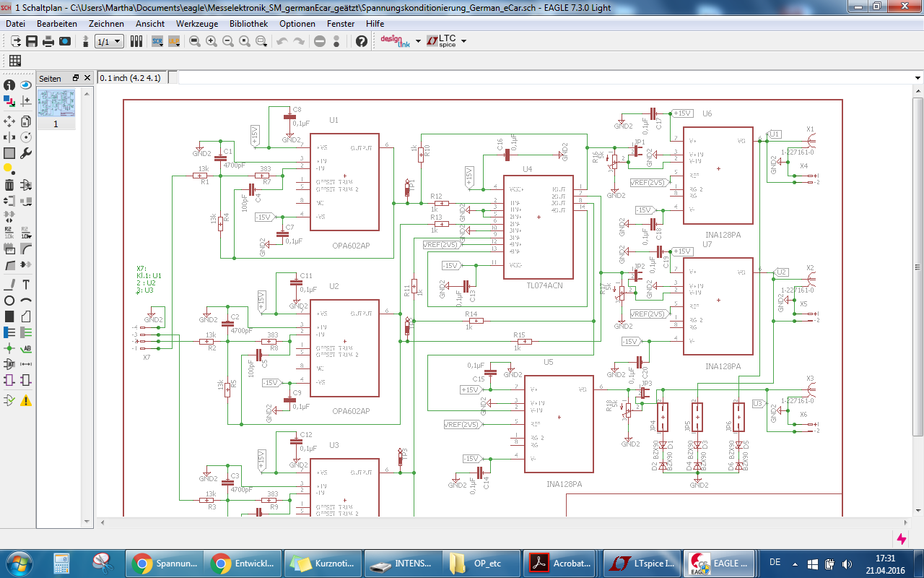Select the Name tool
The image size is (924, 578).
9,232
